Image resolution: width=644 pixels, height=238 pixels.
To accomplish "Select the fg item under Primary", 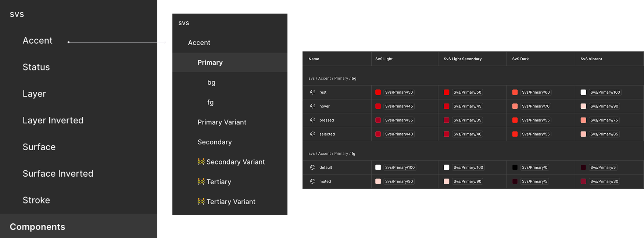I will point(210,102).
